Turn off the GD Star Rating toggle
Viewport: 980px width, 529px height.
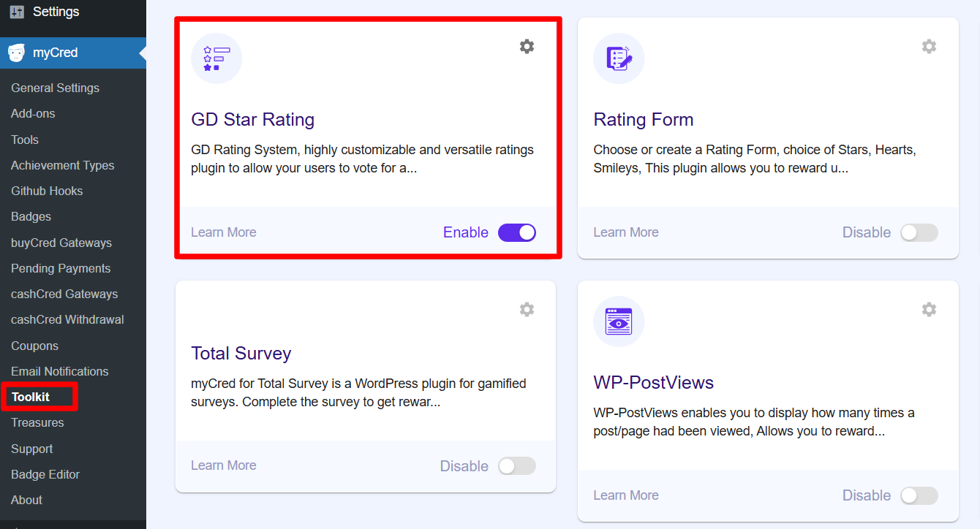point(517,232)
